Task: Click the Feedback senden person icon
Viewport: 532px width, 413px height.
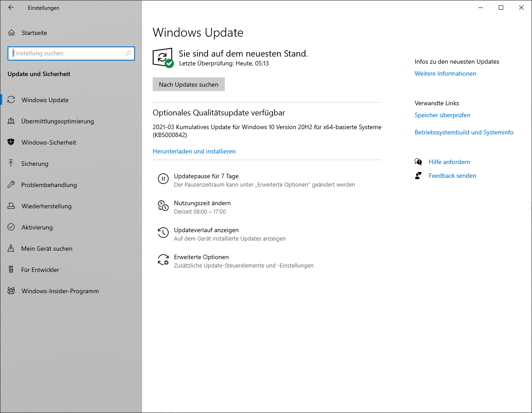Action: pyautogui.click(x=418, y=176)
